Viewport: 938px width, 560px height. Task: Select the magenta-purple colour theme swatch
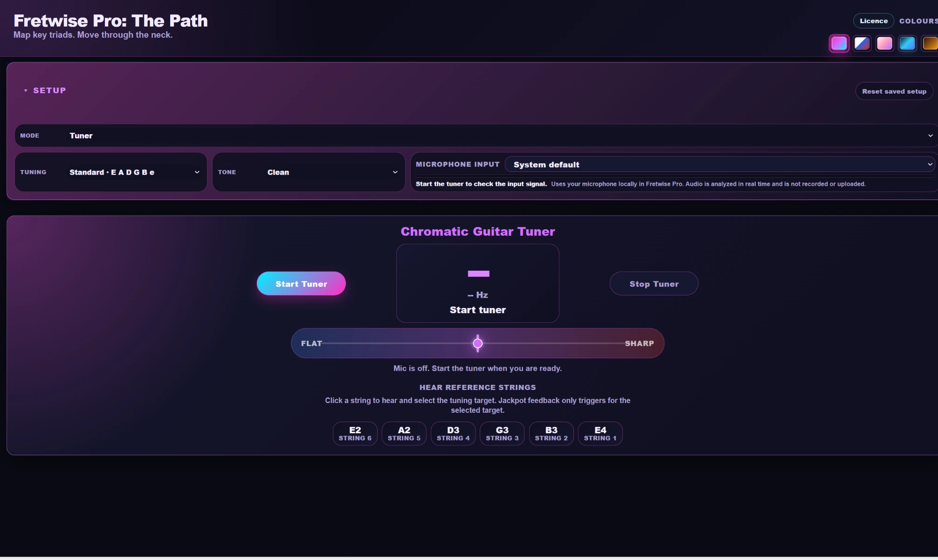[x=839, y=43]
